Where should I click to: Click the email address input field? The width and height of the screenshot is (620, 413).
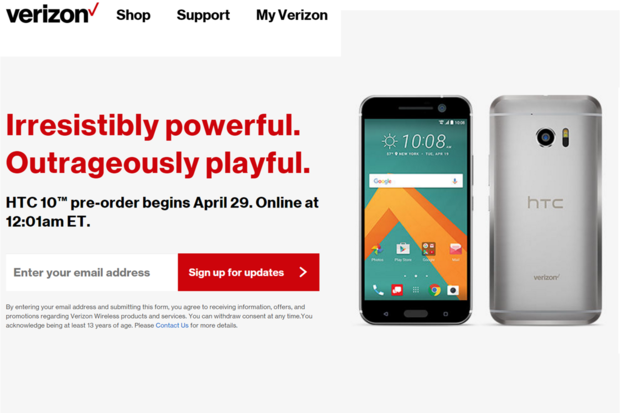point(92,272)
